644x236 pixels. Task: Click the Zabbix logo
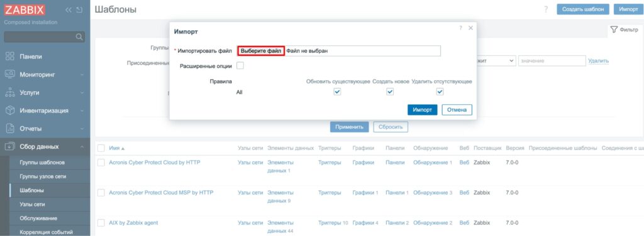(x=25, y=9)
